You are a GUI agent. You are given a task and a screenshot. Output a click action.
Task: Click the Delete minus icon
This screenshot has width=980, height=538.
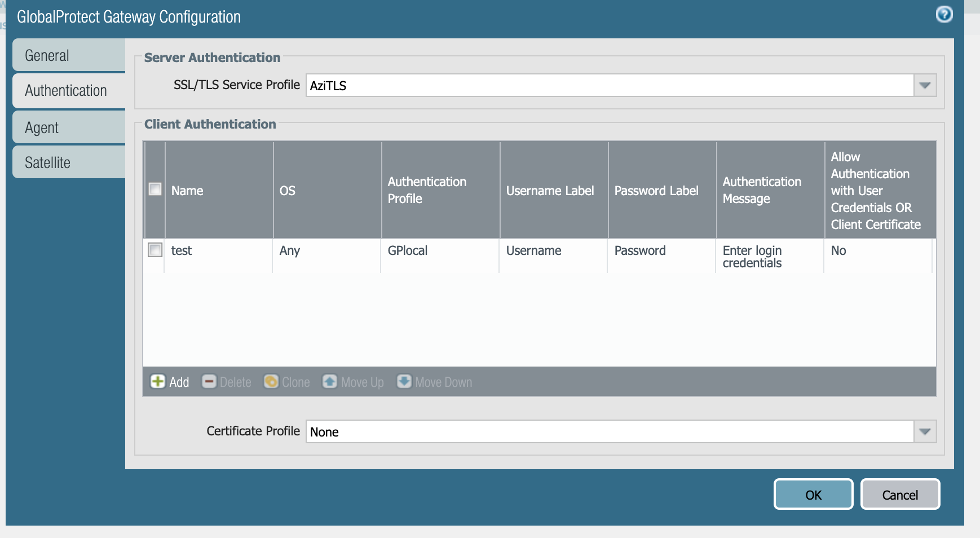[x=209, y=382]
